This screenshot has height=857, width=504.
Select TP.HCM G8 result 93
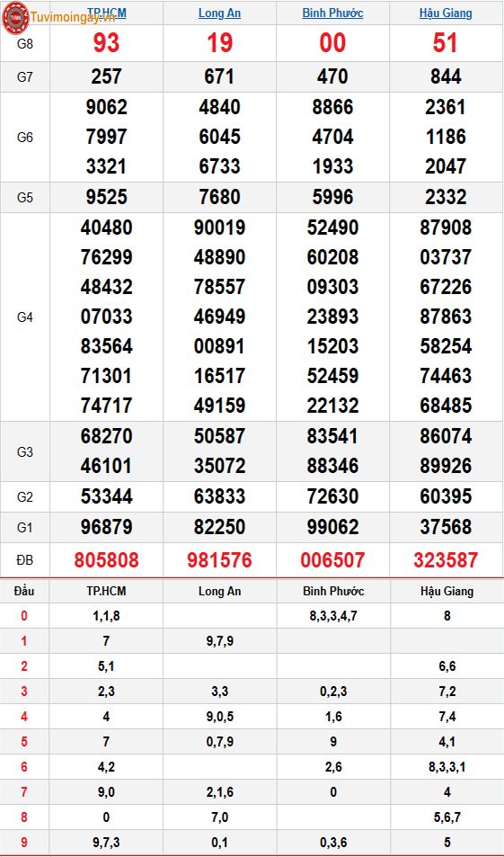107,42
